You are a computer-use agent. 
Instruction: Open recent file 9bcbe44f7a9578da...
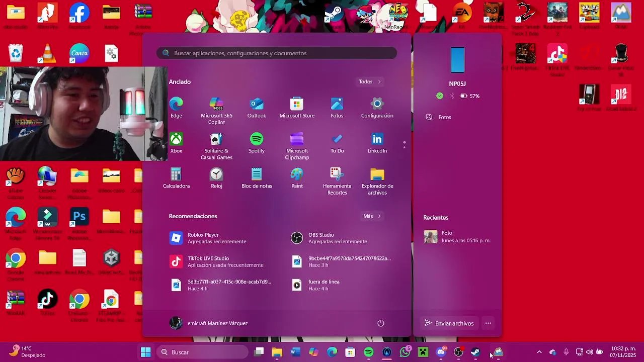click(x=342, y=261)
